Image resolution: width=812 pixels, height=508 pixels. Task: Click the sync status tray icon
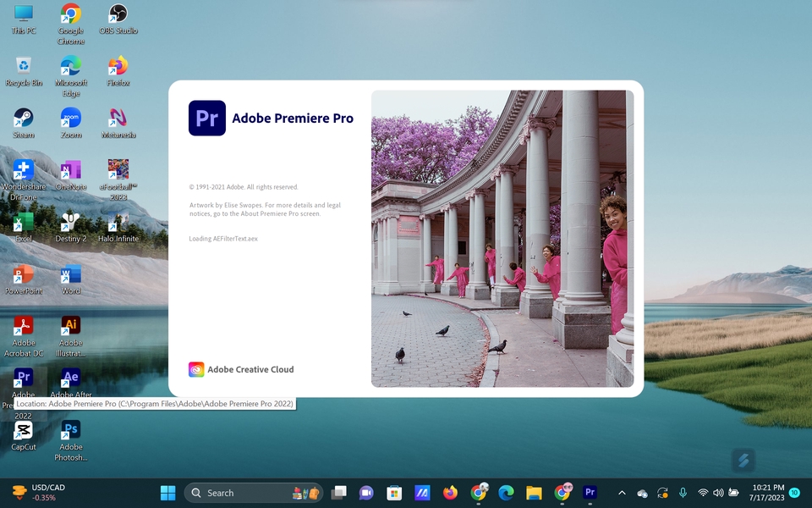tap(662, 493)
